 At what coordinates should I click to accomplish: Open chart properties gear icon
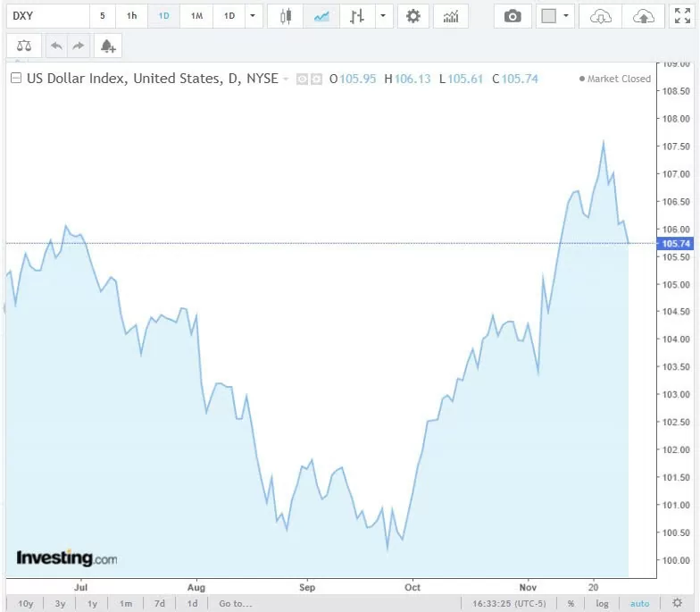coord(412,16)
